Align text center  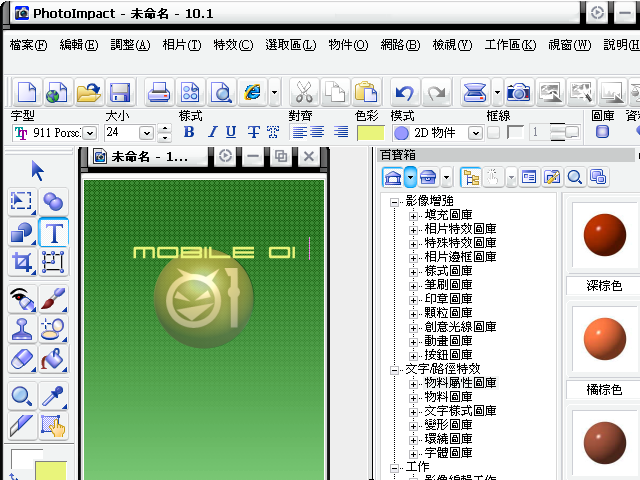[317, 132]
